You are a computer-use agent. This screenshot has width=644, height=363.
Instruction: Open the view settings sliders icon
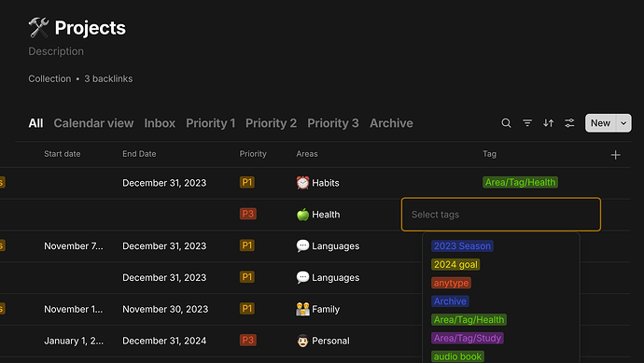569,123
